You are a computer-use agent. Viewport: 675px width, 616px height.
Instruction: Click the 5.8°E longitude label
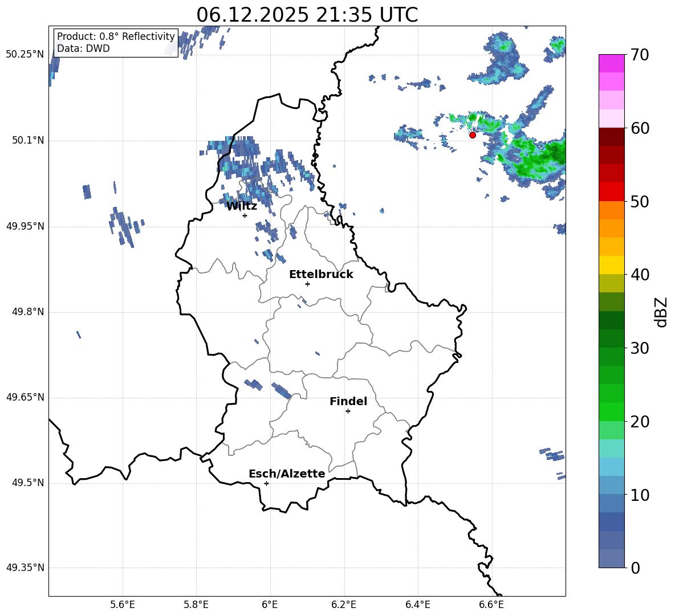click(x=196, y=605)
